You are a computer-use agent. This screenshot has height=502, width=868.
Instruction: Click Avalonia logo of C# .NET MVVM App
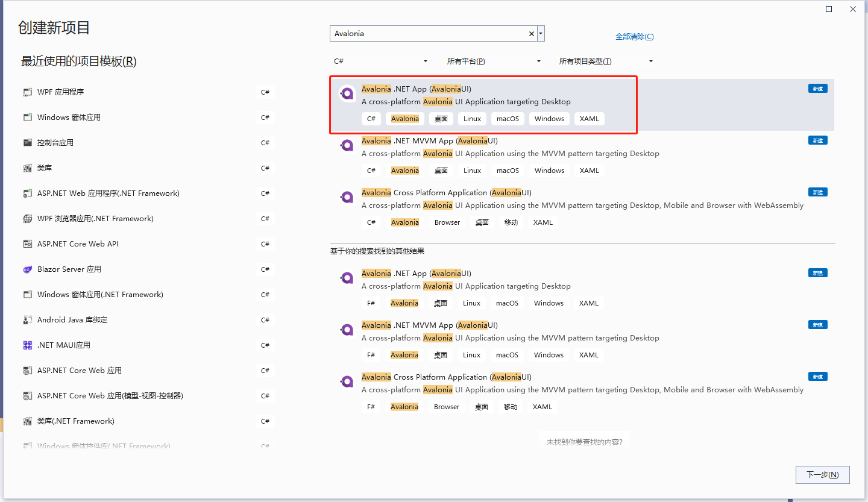click(347, 145)
